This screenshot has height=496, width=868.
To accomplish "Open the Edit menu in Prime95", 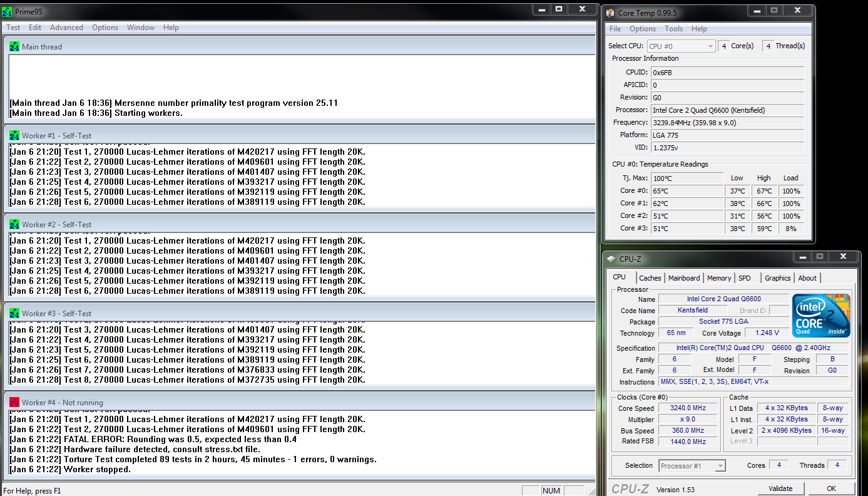I will [35, 28].
